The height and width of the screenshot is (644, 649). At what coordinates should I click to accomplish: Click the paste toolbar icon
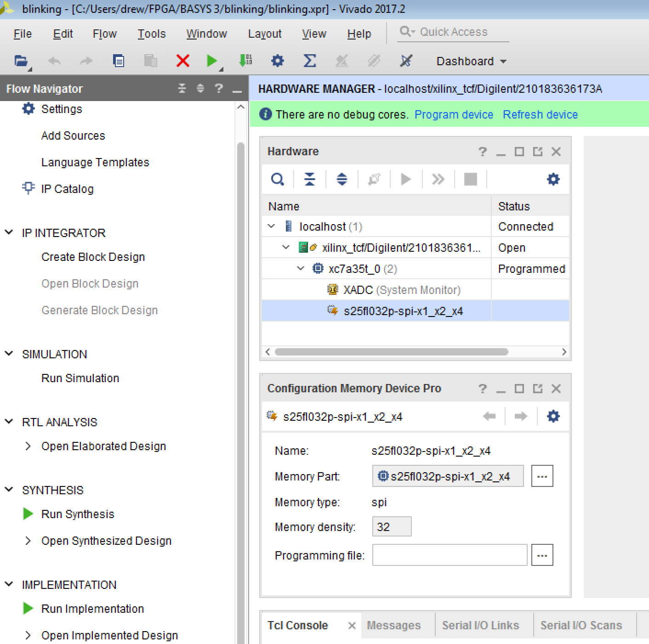click(150, 61)
